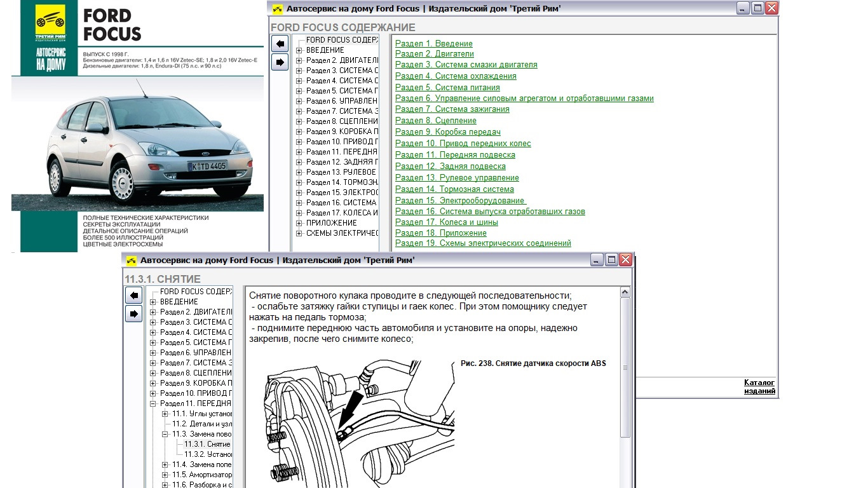This screenshot has height=488, width=868.
Task: Click forward arrow in top contents window
Action: pos(280,62)
